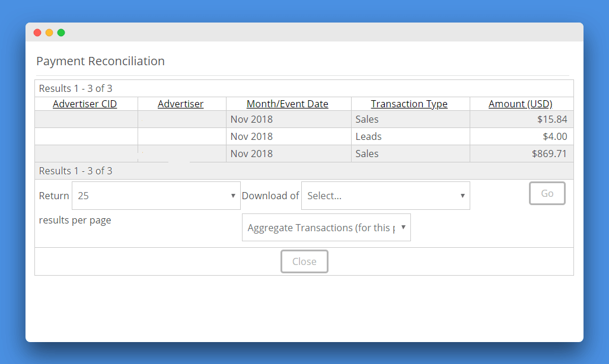Image resolution: width=609 pixels, height=364 pixels.
Task: Click the Payment Reconciliation heading
Action: coord(100,61)
